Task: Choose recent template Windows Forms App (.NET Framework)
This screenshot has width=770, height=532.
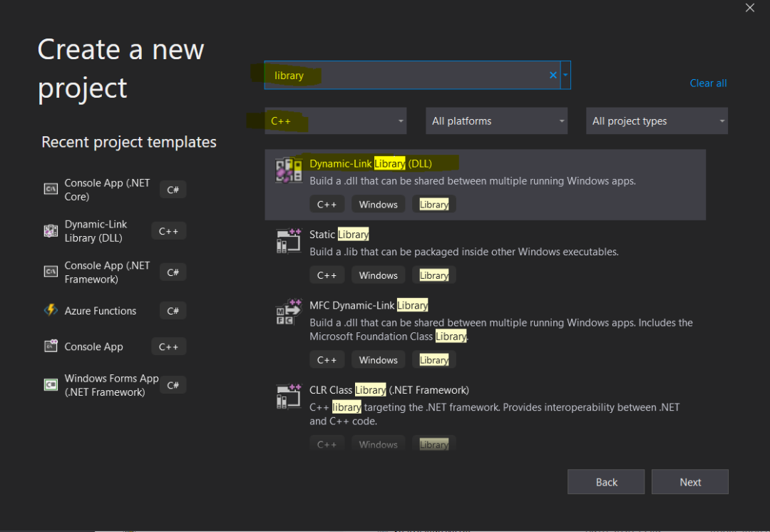Action: tap(111, 385)
